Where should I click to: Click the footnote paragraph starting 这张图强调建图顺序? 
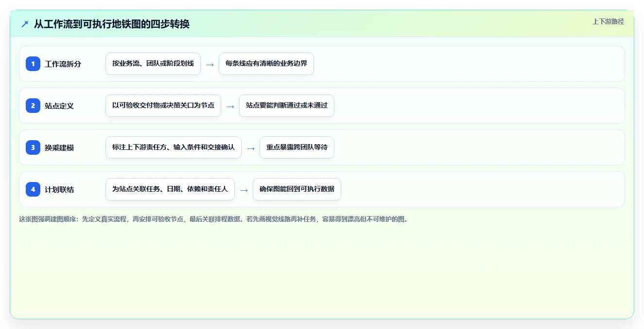pos(214,219)
